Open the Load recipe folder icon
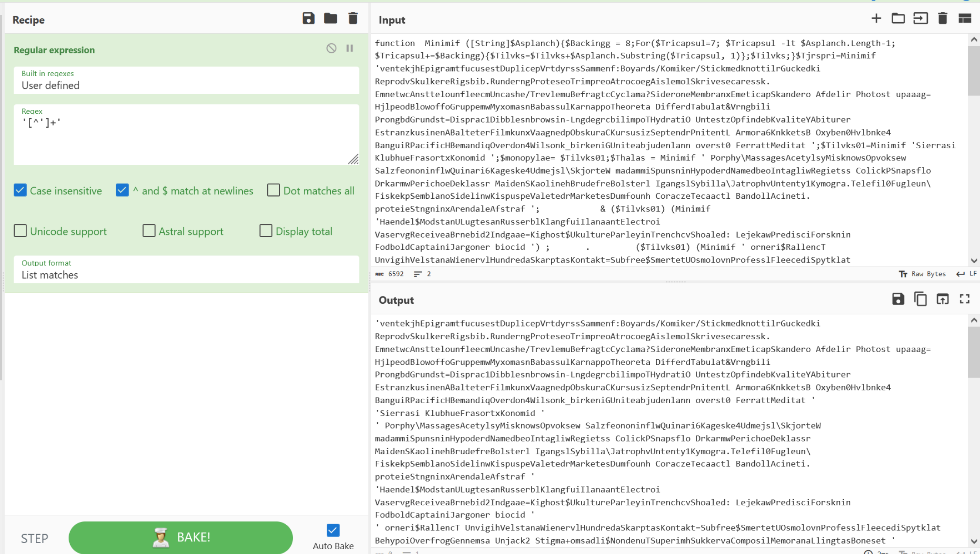 [x=330, y=18]
